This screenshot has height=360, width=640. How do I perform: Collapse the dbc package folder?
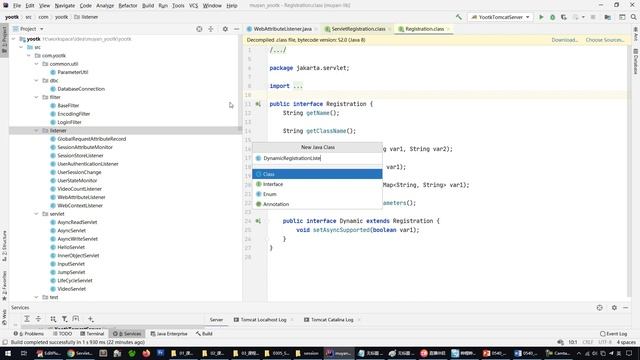point(36,81)
